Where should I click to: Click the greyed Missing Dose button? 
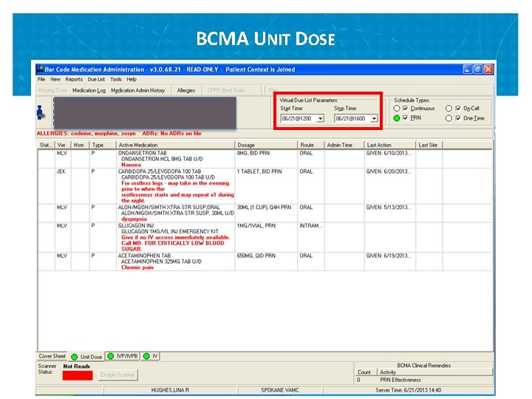[52, 90]
